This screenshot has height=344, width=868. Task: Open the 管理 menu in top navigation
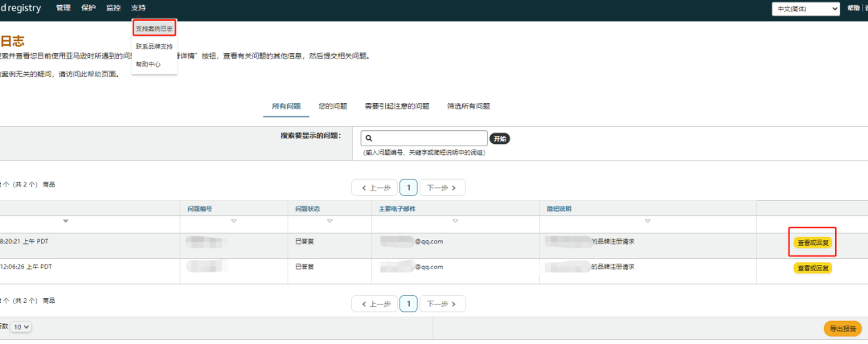(63, 8)
